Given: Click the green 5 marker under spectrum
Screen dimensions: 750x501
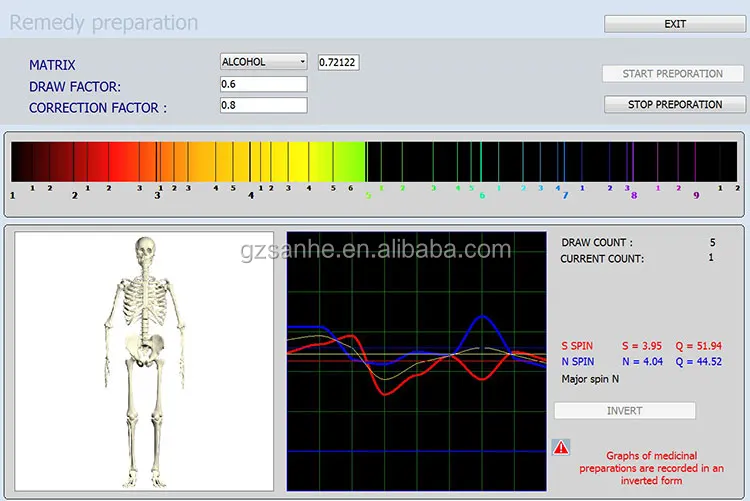Looking at the screenshot, I should [x=367, y=196].
